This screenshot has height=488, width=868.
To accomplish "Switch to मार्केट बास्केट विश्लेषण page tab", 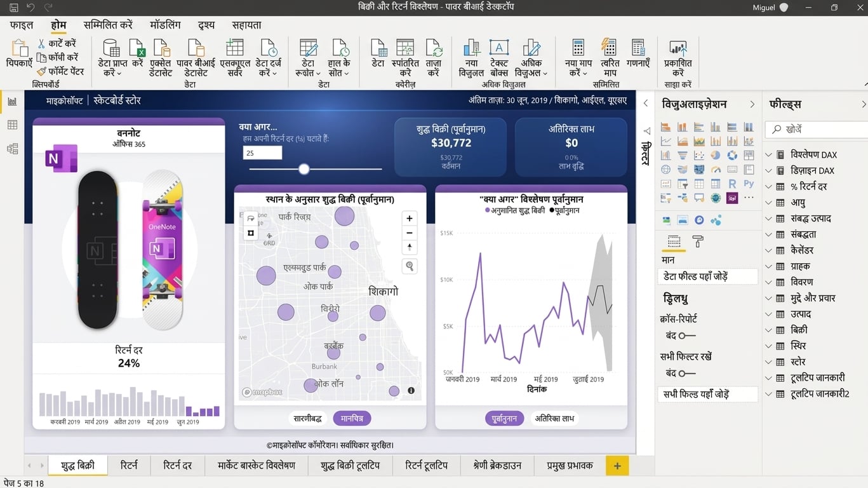I will [257, 465].
